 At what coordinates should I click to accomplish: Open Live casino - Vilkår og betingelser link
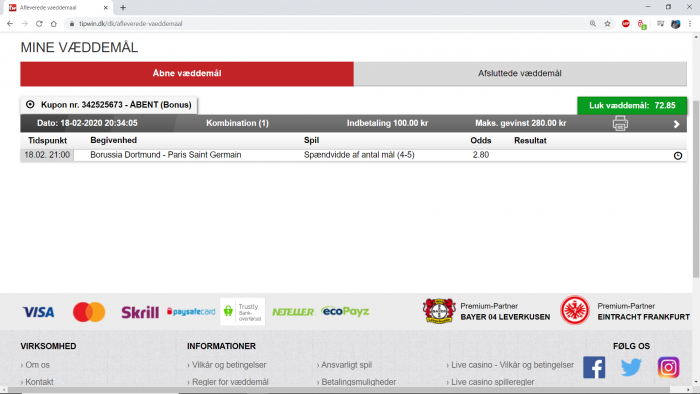coord(511,365)
